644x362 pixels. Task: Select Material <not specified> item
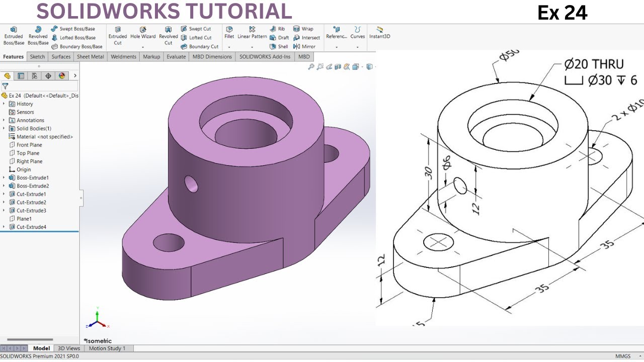(41, 137)
